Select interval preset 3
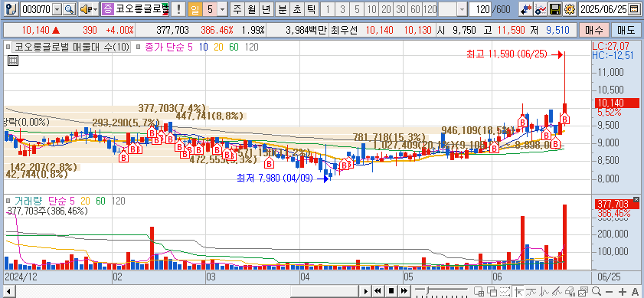Viewport: 644px width, 298px height. (x=342, y=9)
